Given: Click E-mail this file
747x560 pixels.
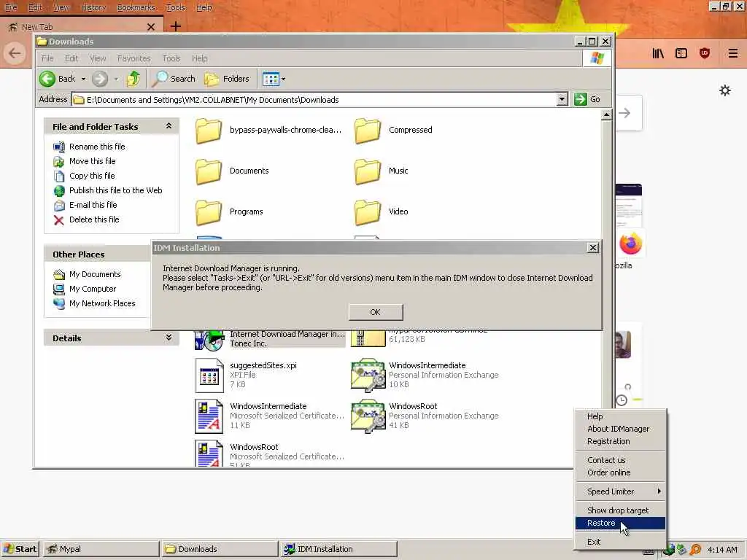Looking at the screenshot, I should (93, 205).
